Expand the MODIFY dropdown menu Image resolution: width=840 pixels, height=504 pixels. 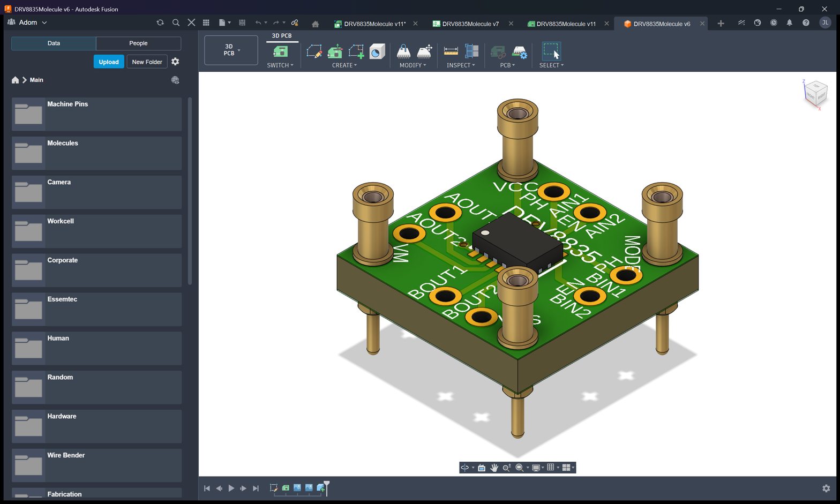413,65
